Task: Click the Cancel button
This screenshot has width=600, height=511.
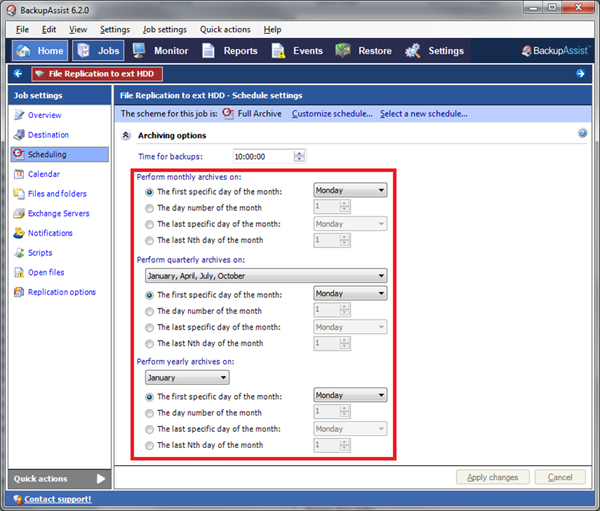Action: (560, 477)
